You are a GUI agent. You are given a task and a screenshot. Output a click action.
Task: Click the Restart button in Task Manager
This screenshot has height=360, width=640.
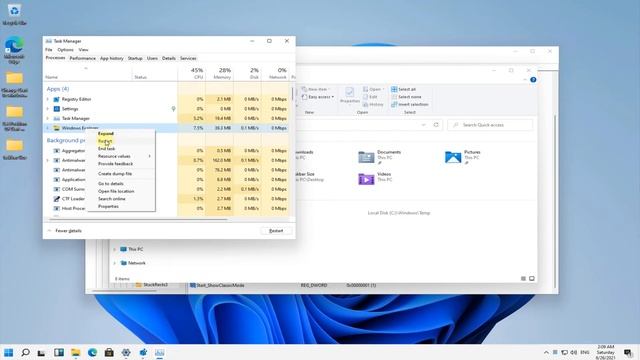pos(276,231)
